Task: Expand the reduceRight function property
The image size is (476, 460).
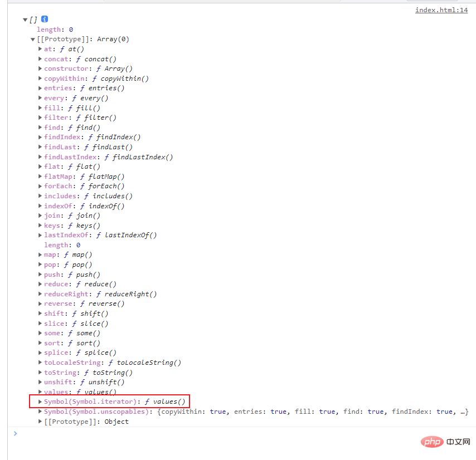Action: coord(40,294)
